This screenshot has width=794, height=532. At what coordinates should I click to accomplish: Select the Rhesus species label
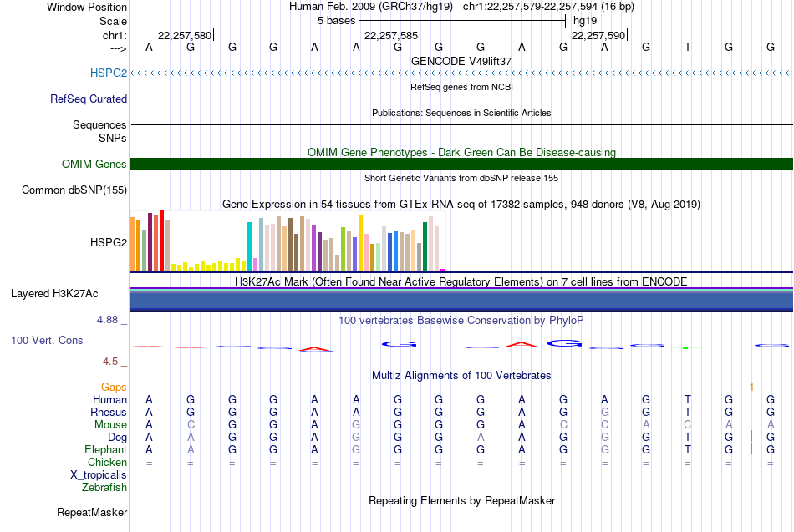tap(109, 412)
